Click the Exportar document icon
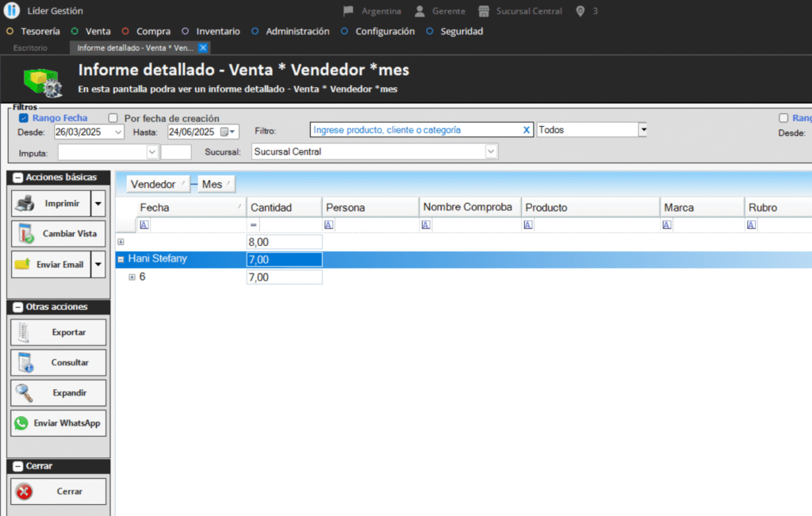Viewport: 812px width, 516px height. pos(25,332)
